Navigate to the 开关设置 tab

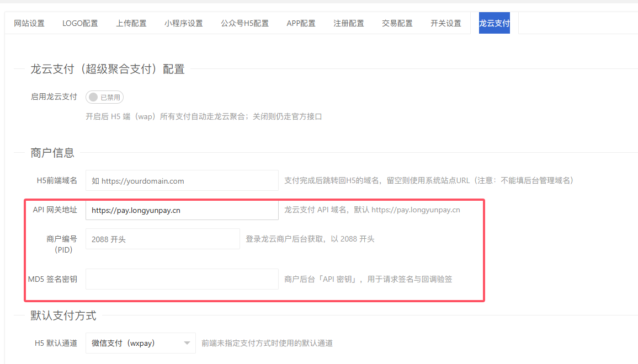[x=446, y=23]
